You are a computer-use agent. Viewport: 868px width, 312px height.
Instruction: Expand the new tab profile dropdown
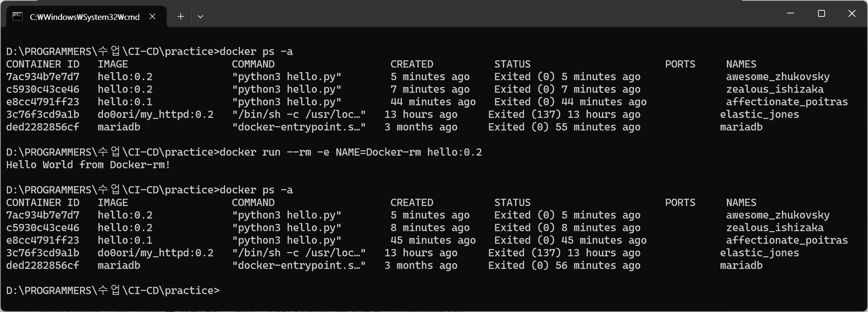tap(200, 16)
